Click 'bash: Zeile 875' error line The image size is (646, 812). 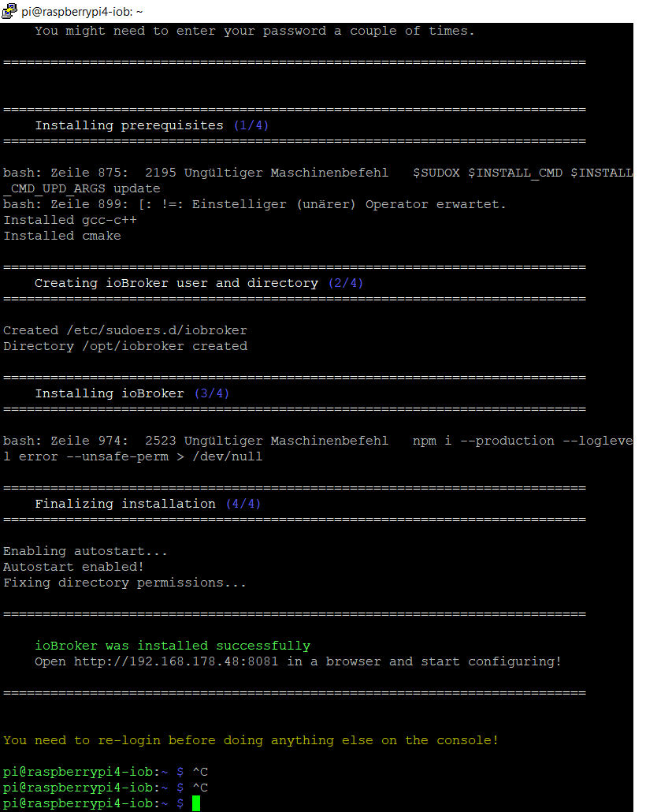pos(317,173)
